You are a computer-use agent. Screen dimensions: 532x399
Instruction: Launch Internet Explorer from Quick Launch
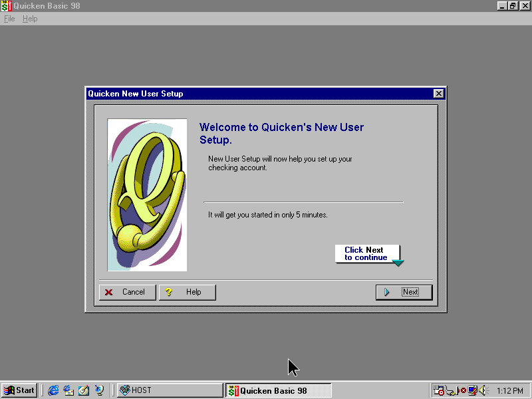coord(53,390)
